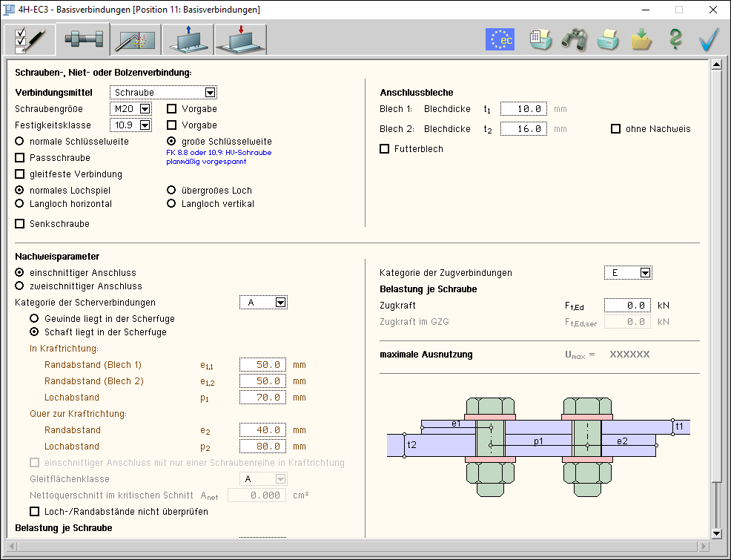Click the folder with green download arrow
Viewport: 731px width, 560px height.
pos(641,39)
